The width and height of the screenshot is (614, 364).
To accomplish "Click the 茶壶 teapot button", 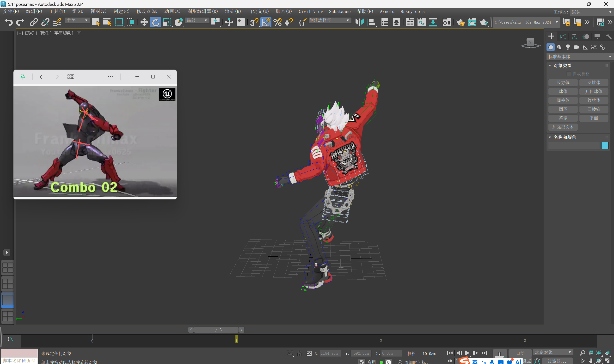I will (x=563, y=118).
